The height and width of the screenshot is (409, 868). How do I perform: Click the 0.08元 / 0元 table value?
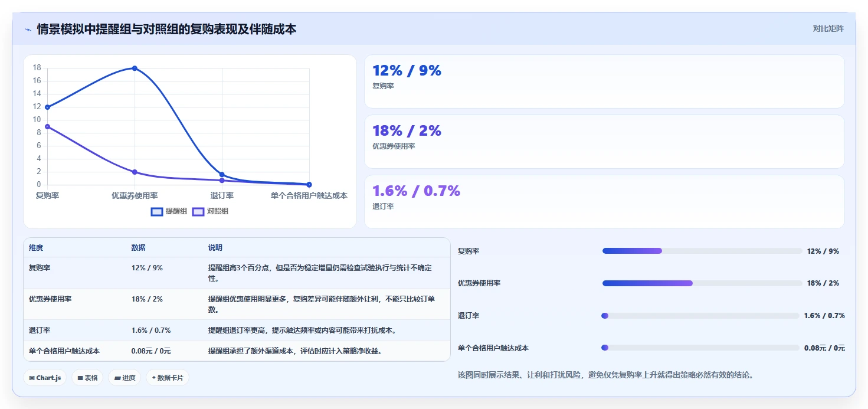coord(151,351)
